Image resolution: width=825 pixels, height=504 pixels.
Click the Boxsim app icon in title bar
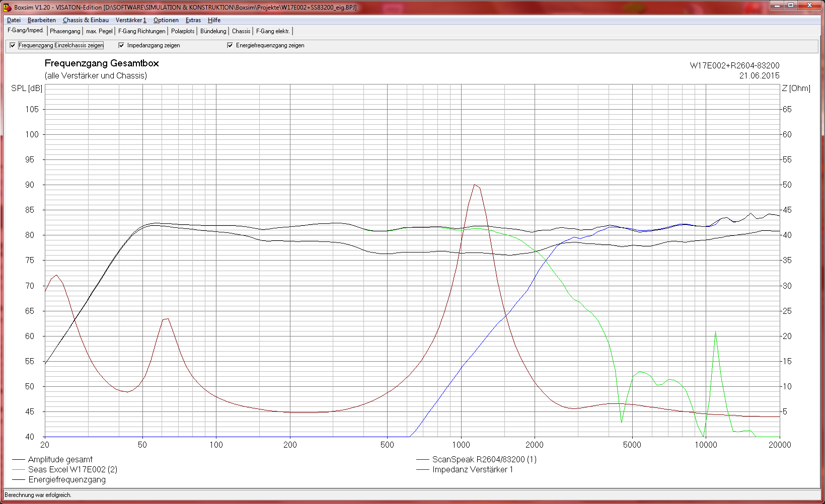pos(7,8)
